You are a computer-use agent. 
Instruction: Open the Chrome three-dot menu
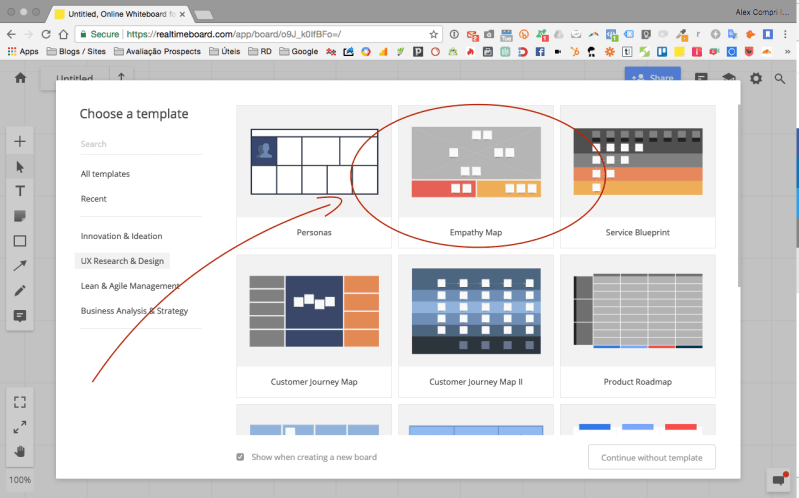pos(785,34)
